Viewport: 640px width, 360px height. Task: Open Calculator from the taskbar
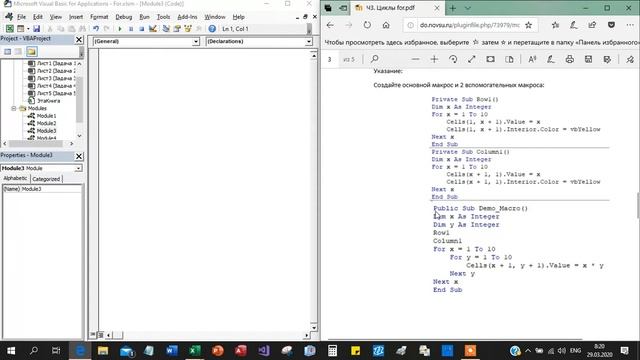click(x=332, y=351)
